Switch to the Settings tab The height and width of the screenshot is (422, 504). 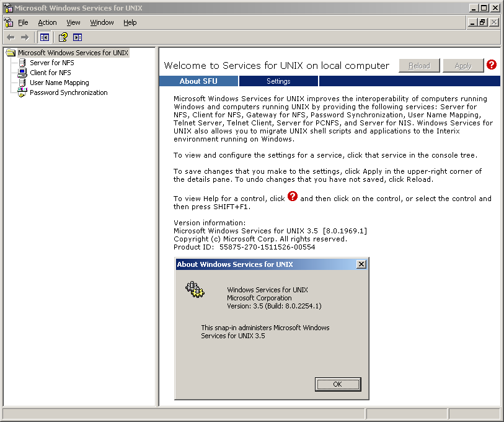coord(278,81)
